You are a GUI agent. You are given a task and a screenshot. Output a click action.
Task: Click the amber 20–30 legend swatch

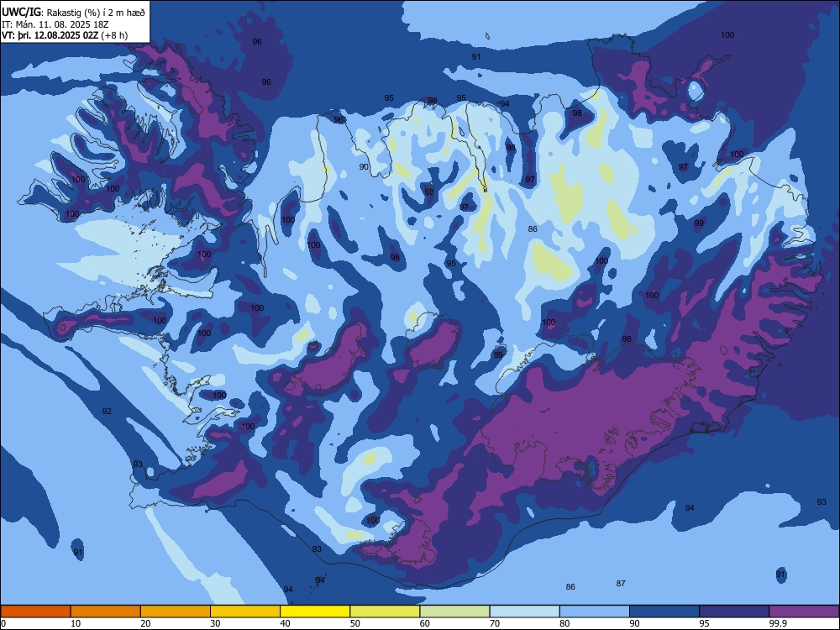click(176, 612)
